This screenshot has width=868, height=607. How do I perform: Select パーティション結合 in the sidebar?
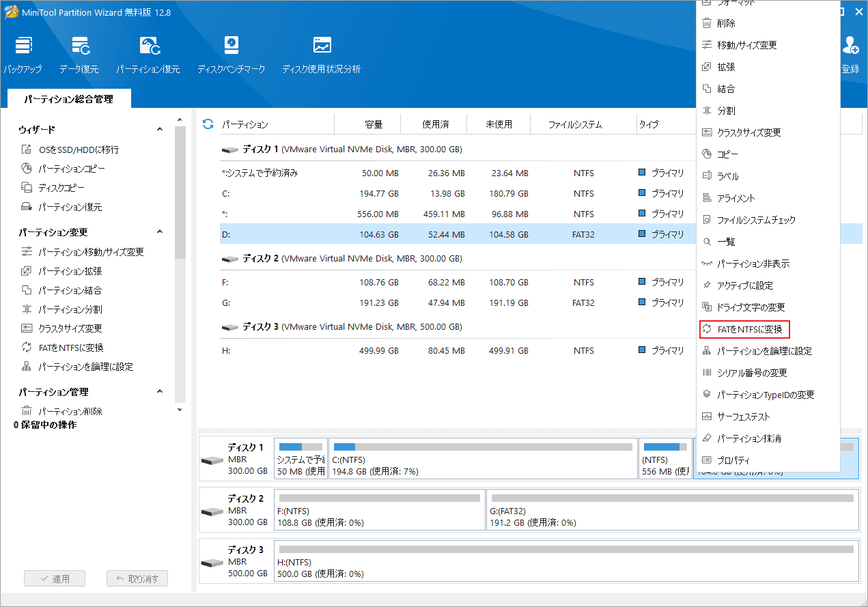[61, 290]
